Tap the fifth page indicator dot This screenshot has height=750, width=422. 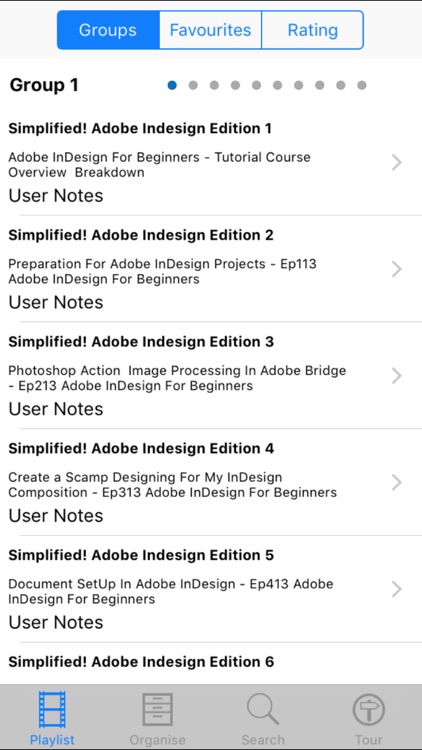pyautogui.click(x=256, y=85)
